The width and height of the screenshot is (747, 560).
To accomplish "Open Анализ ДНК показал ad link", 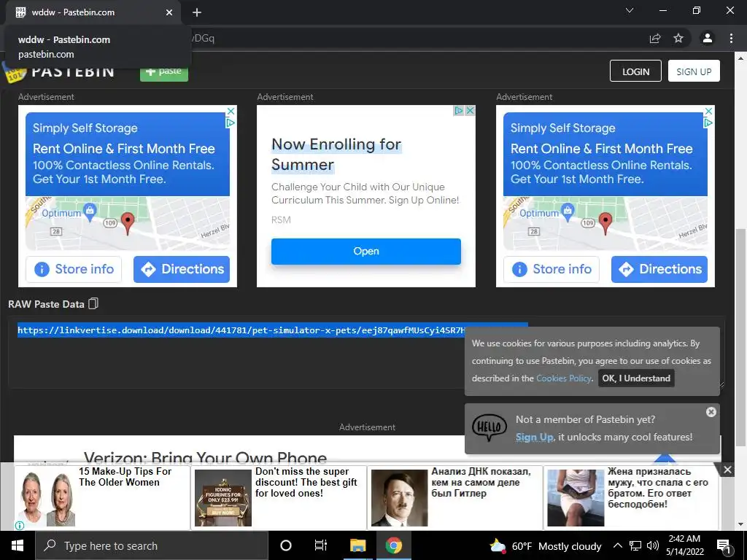I will [481, 482].
